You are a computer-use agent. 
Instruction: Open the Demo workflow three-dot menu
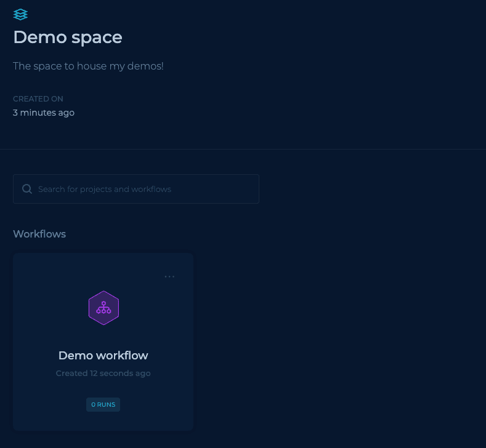coord(169,276)
